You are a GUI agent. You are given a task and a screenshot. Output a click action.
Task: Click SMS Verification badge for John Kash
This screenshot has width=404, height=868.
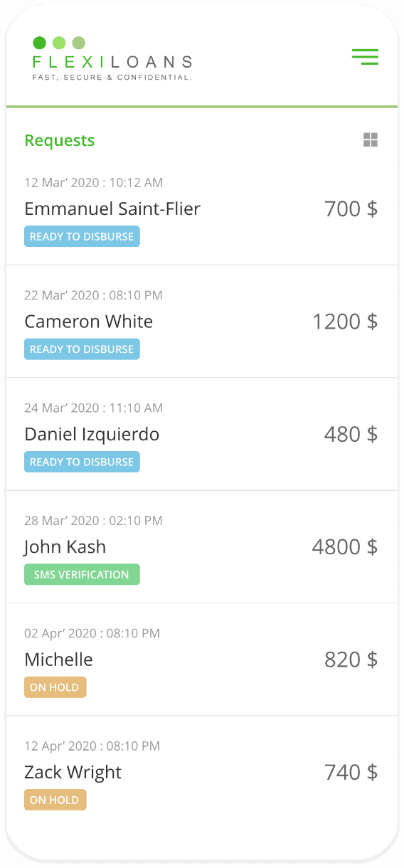tap(82, 575)
